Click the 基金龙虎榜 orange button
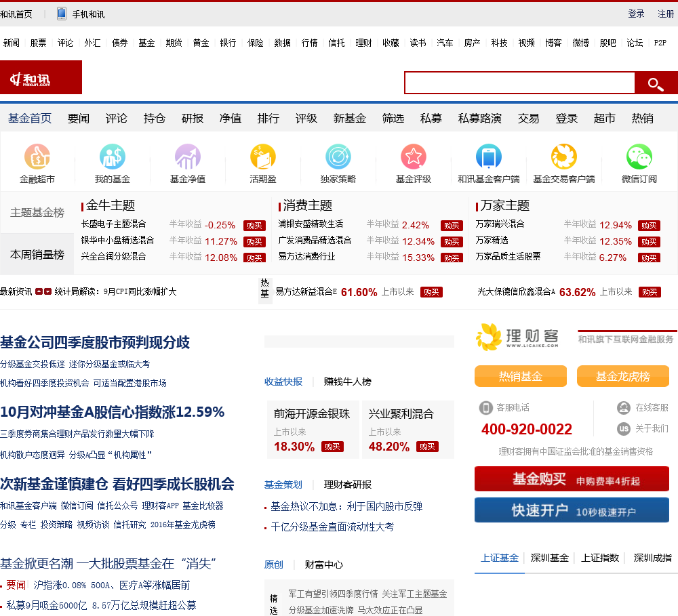Viewport: 678px width, 616px height. pyautogui.click(x=623, y=376)
